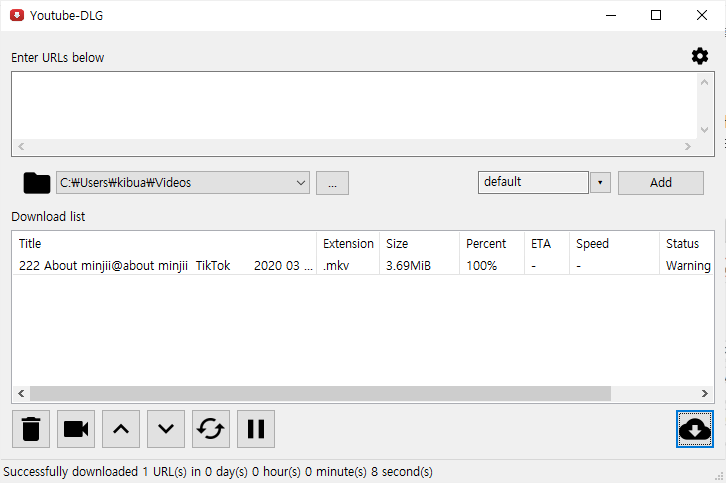This screenshot has width=726, height=483.
Task: Select the Title column header
Action: (164, 244)
